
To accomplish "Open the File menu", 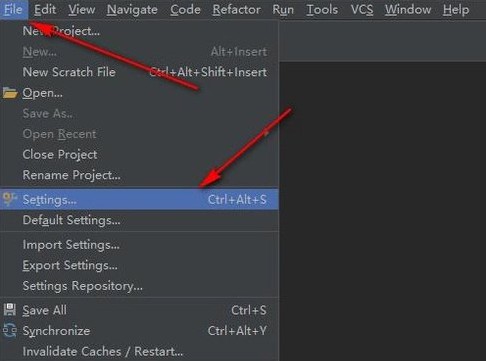I will [13, 9].
